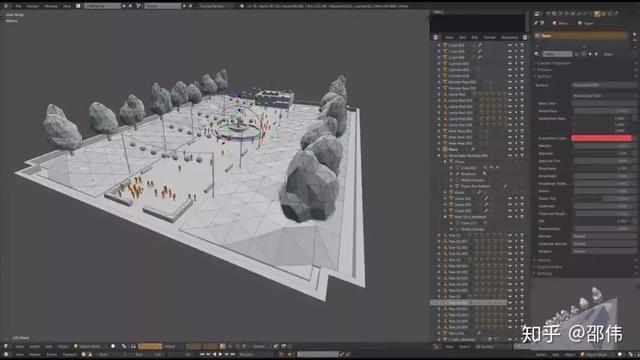Toggle eye visibility of Cylinder.001 in outliner
The image size is (640, 360).
point(510,64)
